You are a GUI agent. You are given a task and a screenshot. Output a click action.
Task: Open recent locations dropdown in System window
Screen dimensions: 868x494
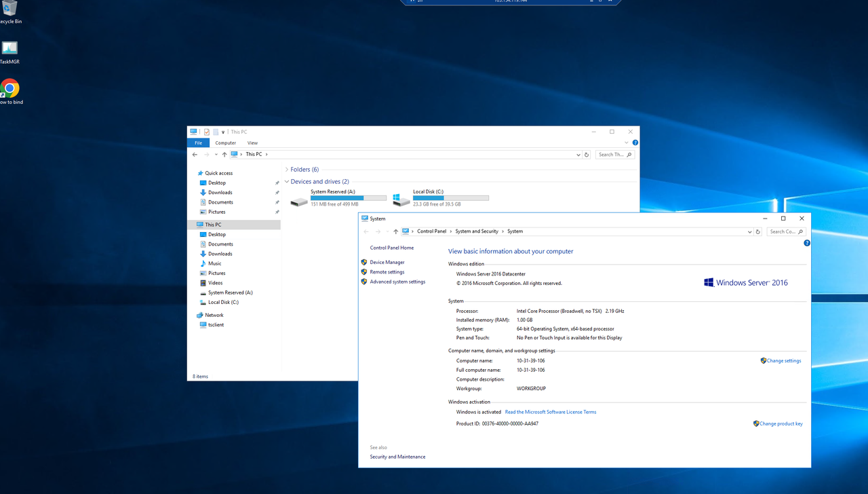pyautogui.click(x=388, y=231)
